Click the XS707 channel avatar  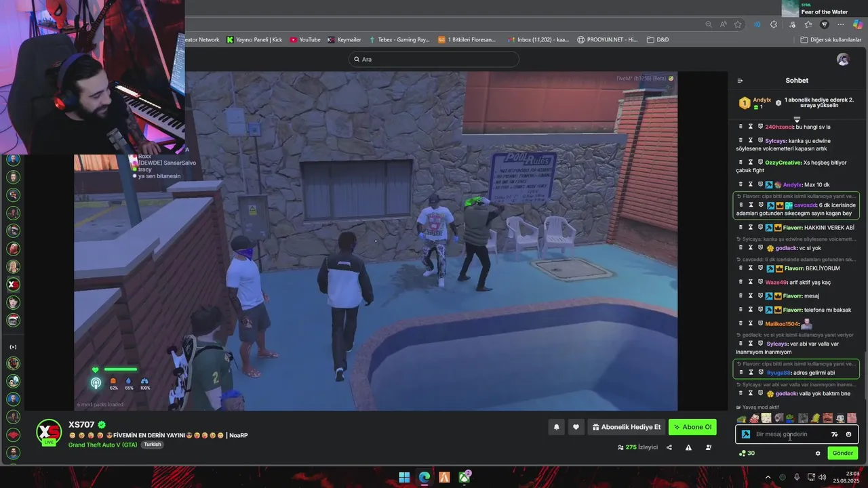tap(49, 433)
